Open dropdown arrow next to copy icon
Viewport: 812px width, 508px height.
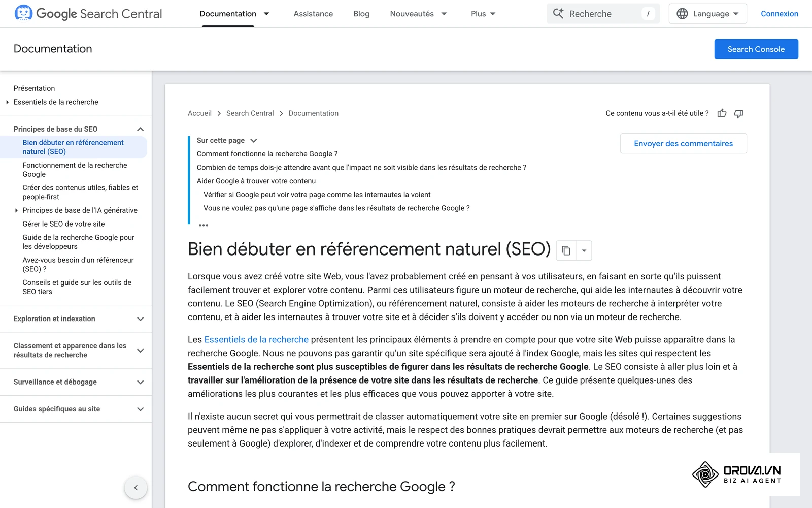point(584,250)
